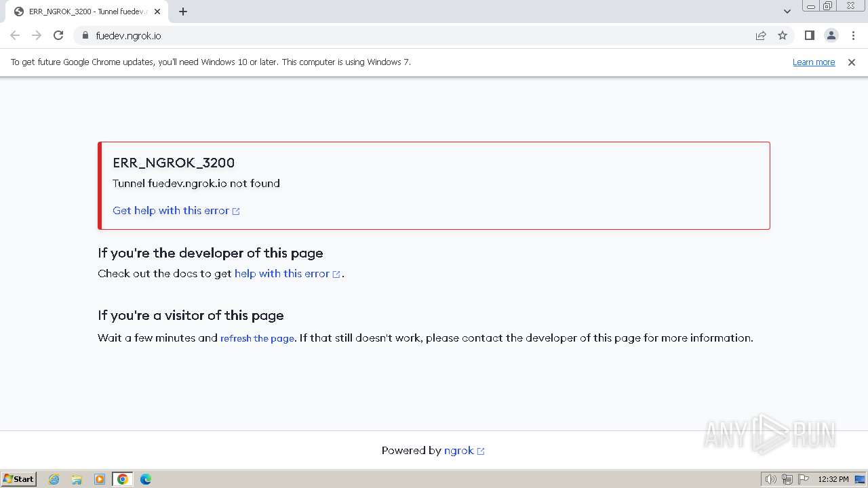This screenshot has height=488, width=868.
Task: Select the ERR_NGROK_3200 tab
Action: coord(86,12)
